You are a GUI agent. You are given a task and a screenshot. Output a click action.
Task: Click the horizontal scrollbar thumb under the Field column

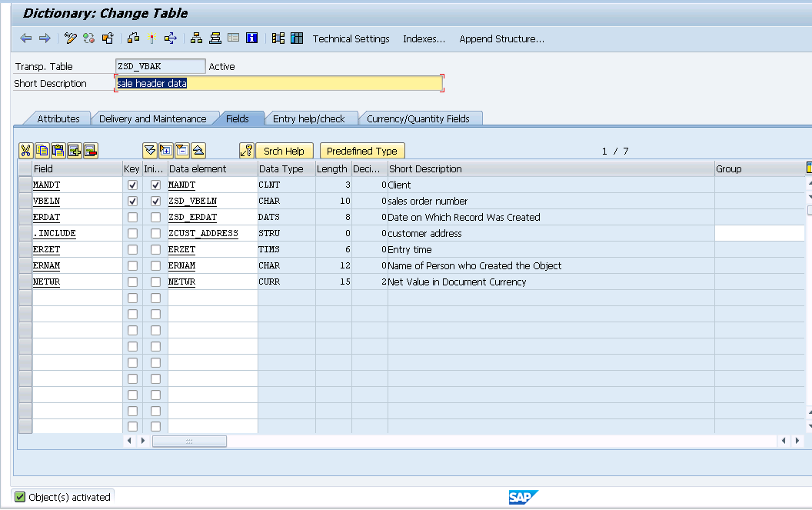coord(189,441)
